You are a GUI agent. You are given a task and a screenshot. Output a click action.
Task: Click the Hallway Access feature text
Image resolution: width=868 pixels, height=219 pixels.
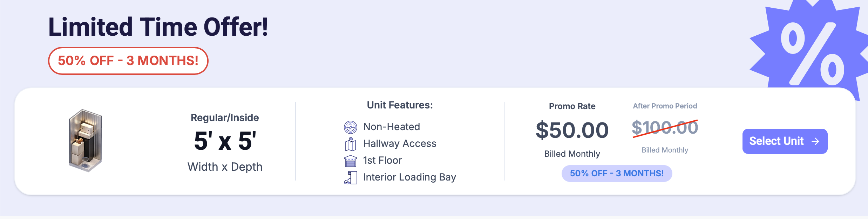tap(400, 143)
